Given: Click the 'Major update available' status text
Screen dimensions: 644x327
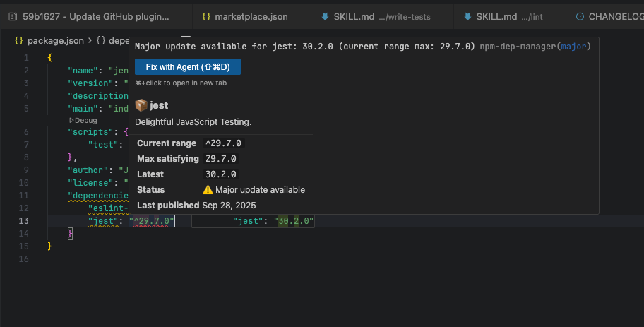Looking at the screenshot, I should click(260, 190).
